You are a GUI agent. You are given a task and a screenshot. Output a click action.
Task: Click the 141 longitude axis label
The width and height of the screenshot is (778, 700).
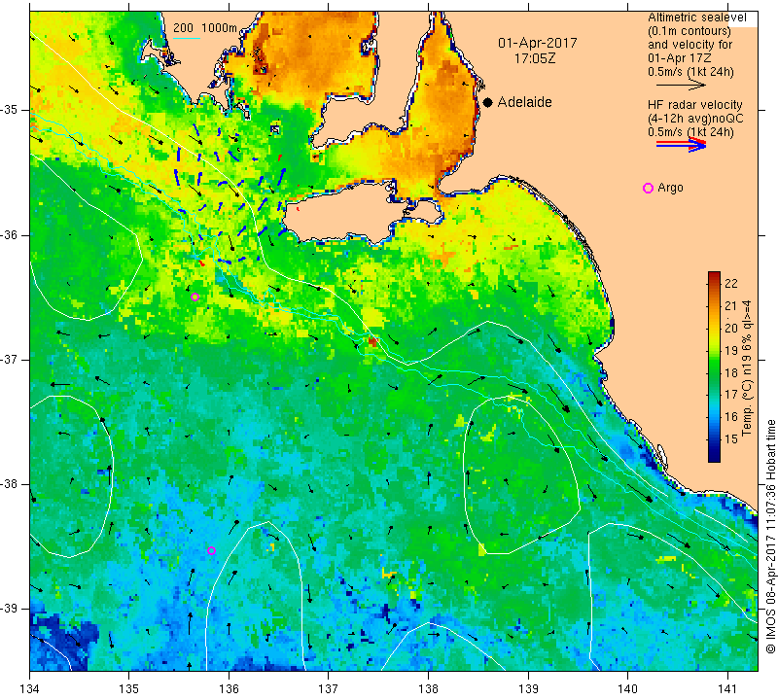727,689
